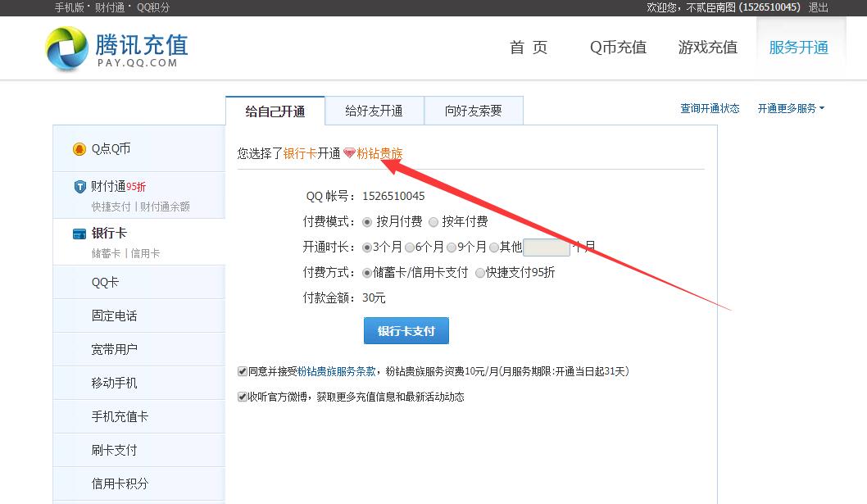Click the pink diamond icon beside 粉钻贵族
867x504 pixels.
click(x=348, y=152)
